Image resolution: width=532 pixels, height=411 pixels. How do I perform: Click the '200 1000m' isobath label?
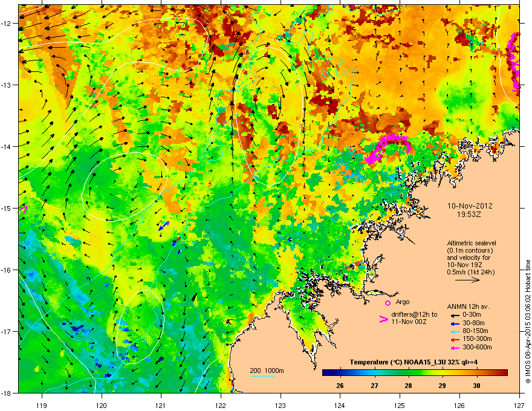(x=267, y=371)
